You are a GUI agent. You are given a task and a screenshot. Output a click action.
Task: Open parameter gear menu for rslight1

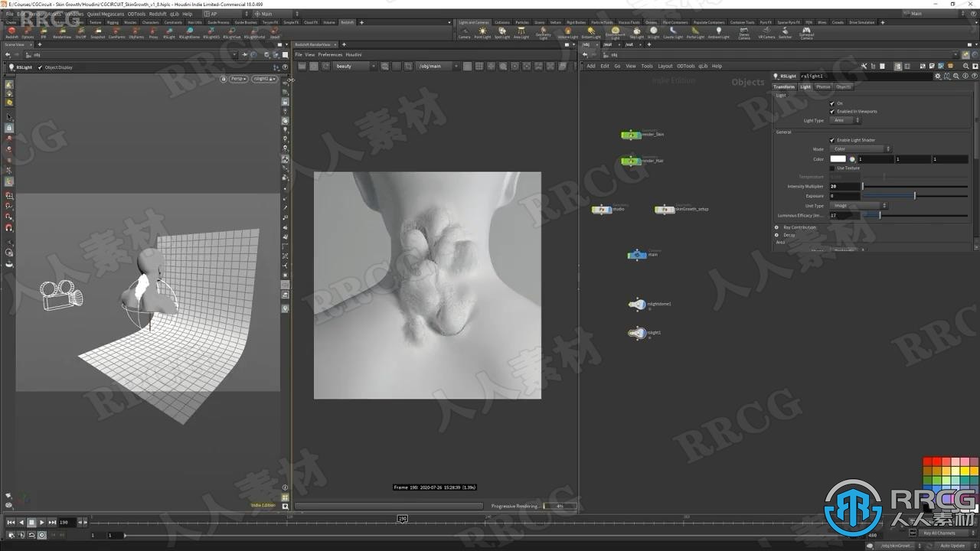938,76
